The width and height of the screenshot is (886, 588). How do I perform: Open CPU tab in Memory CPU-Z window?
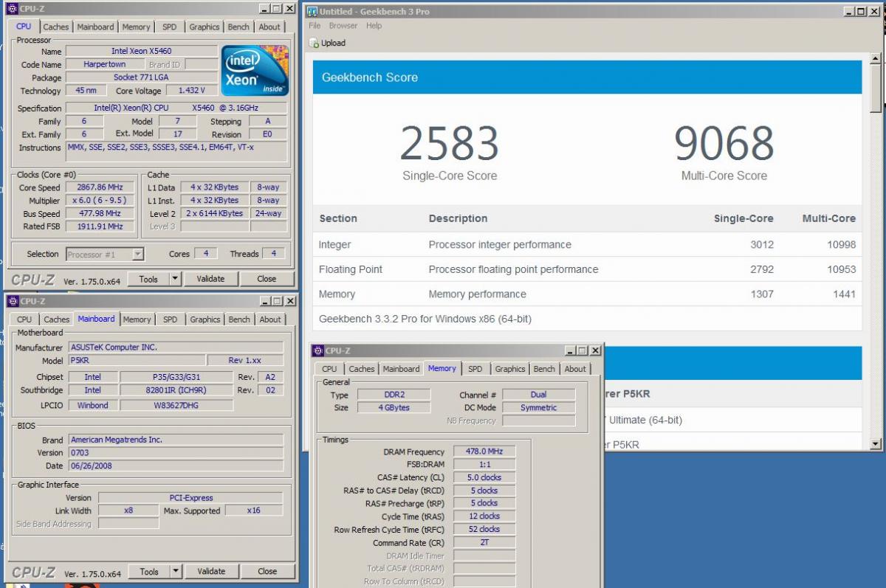pyautogui.click(x=329, y=369)
